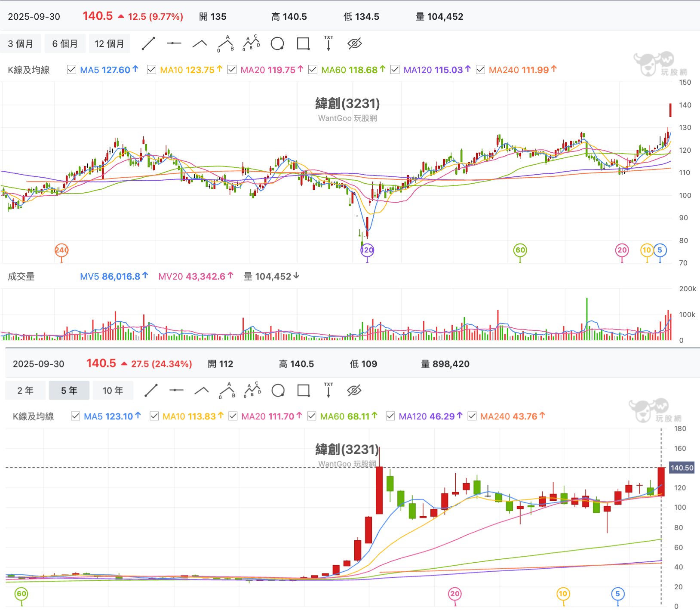The height and width of the screenshot is (610, 700).
Task: Select TXT annotation tool in daily chart
Action: (x=329, y=43)
